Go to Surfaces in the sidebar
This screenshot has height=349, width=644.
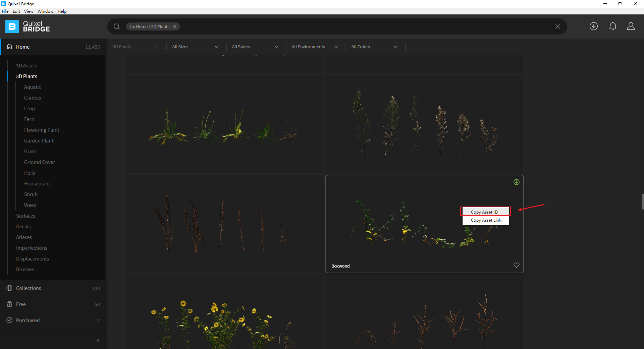tap(25, 216)
